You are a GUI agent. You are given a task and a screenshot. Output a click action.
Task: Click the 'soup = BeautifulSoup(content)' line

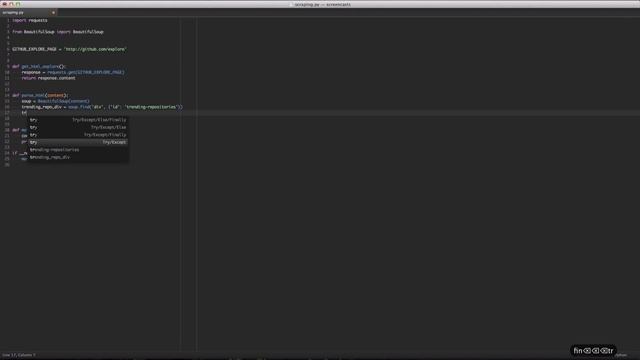point(56,101)
